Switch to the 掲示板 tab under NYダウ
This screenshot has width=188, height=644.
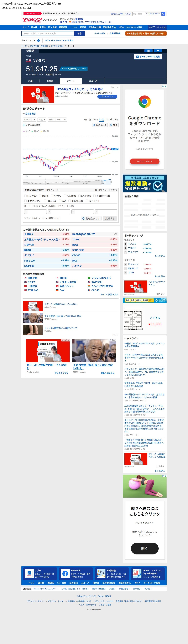pos(49,81)
